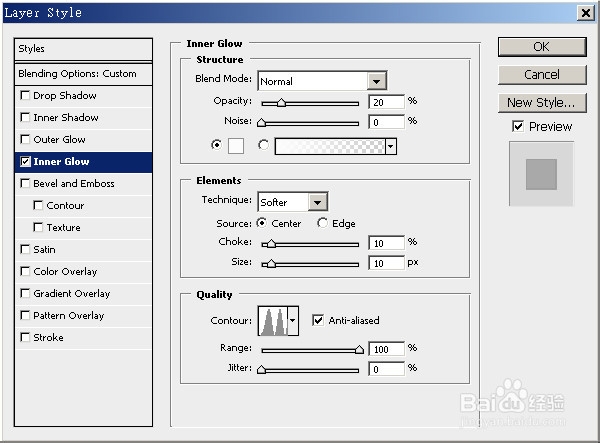Open the Contour picker dropdown arrow
600x443 pixels.
tap(293, 321)
